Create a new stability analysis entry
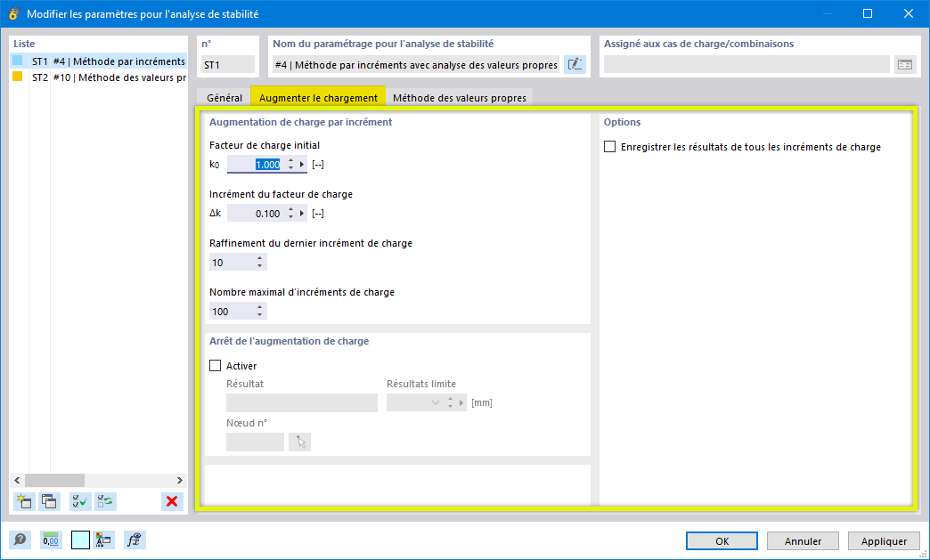The image size is (930, 560). click(x=23, y=501)
